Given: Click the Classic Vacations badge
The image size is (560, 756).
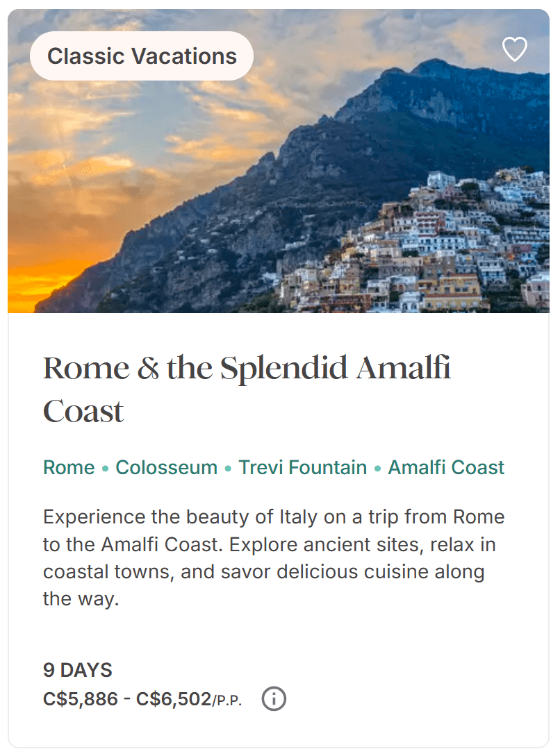Looking at the screenshot, I should click(142, 56).
